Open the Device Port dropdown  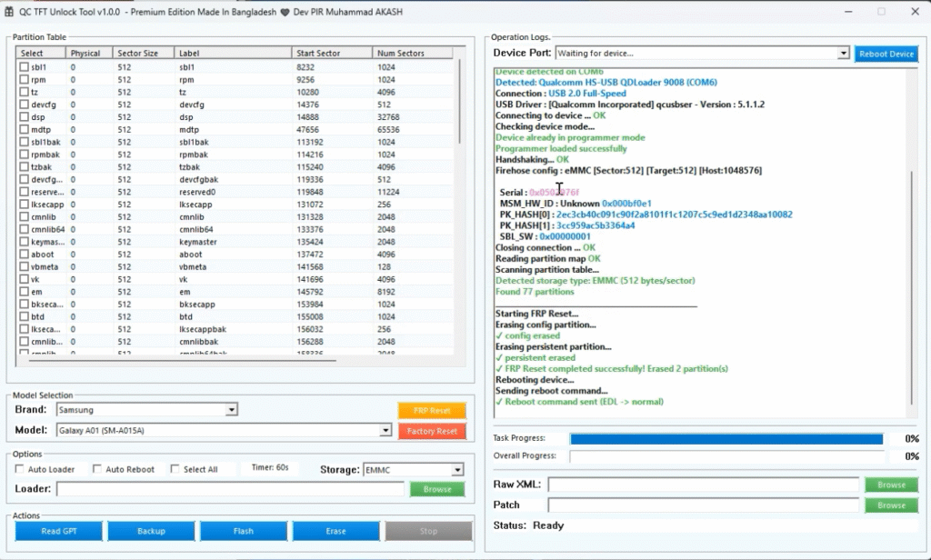[845, 54]
